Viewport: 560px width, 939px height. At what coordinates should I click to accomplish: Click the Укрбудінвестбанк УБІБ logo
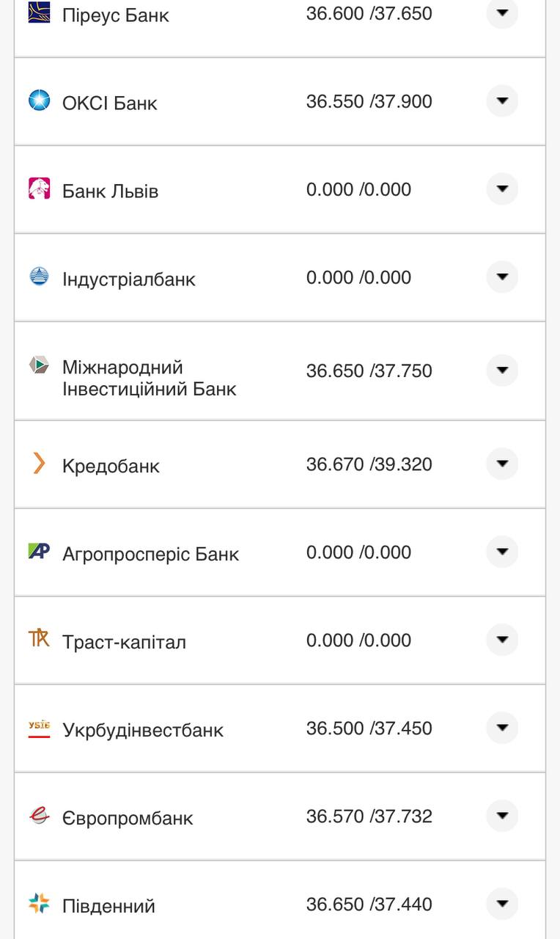(x=38, y=727)
